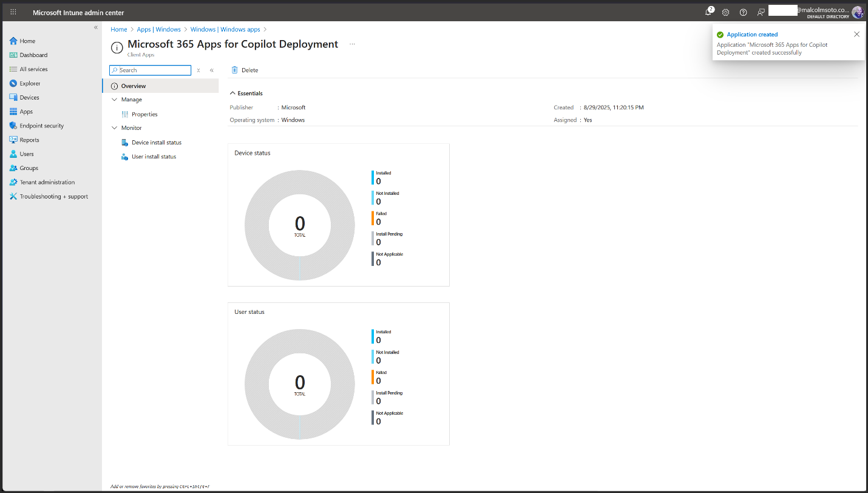Viewport: 868px width, 493px height.
Task: Open Troubleshooting + support in sidebar
Action: coord(53,196)
